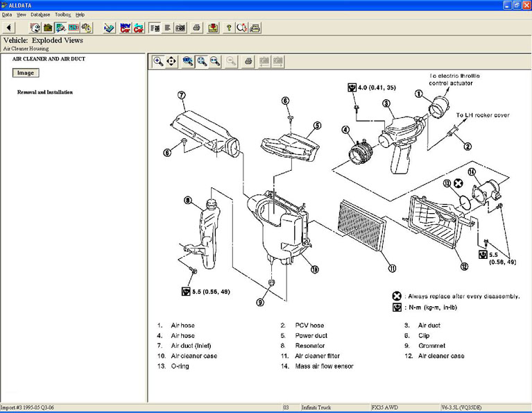Open the View menu

point(22,15)
